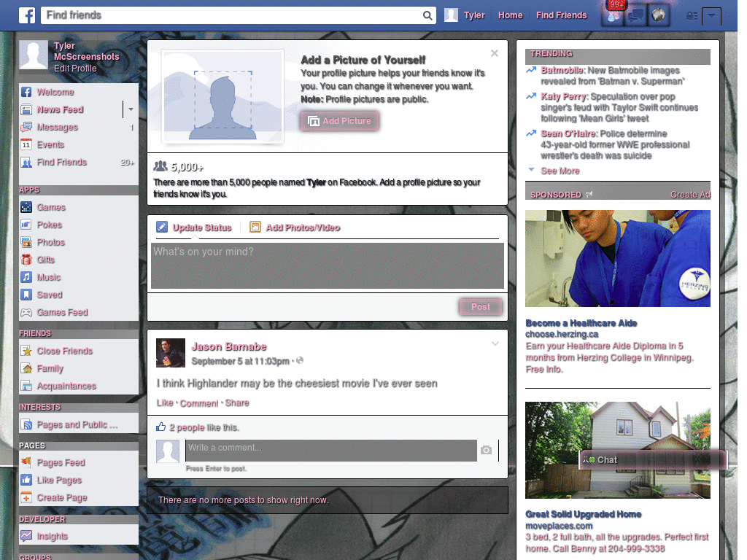Click Tyler McScreenshots profile picture in sidebar
Image resolution: width=747 pixels, height=560 pixels.
click(x=34, y=55)
